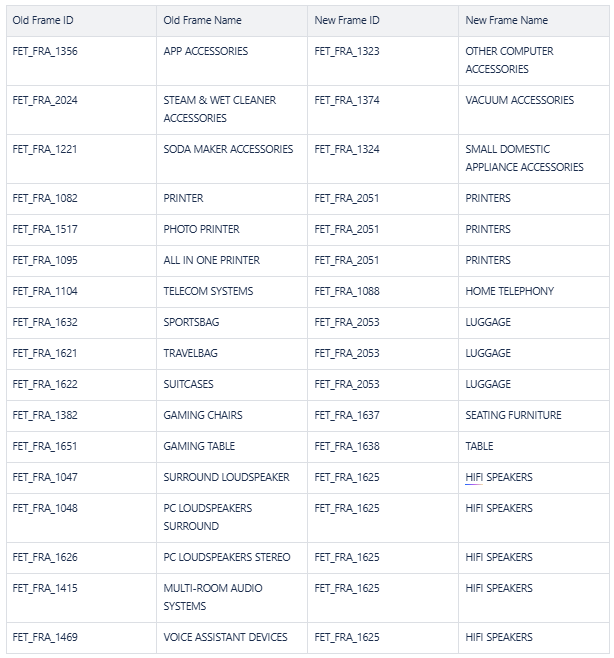The image size is (614, 658).
Task: Click the "New Frame ID" header cell
Action: pyautogui.click(x=347, y=20)
